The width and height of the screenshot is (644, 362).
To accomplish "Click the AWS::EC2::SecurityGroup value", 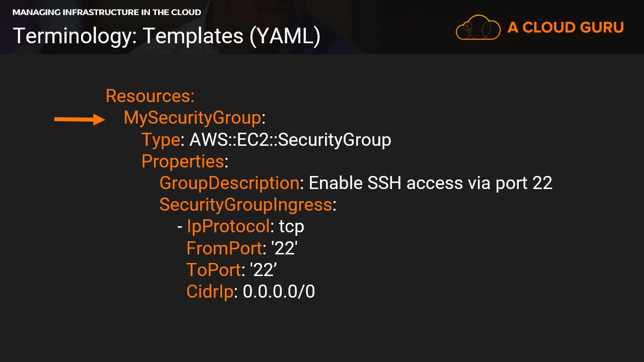I will click(290, 140).
